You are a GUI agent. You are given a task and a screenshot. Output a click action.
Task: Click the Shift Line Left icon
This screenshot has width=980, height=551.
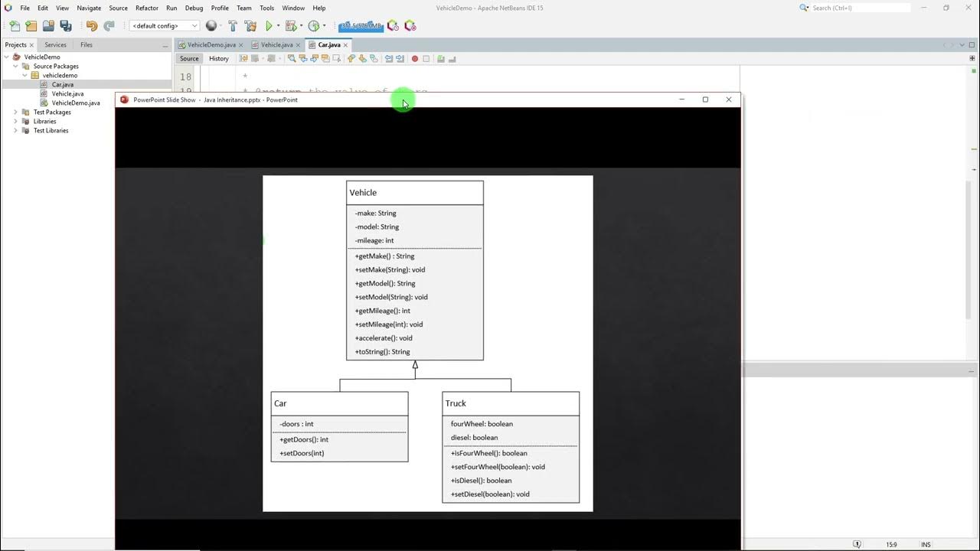[389, 58]
